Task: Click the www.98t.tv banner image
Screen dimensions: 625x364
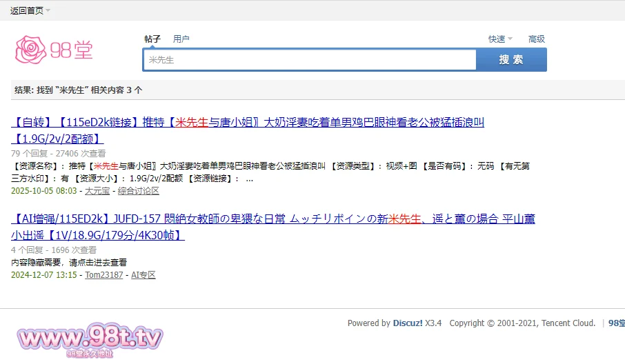Action: coord(90,341)
